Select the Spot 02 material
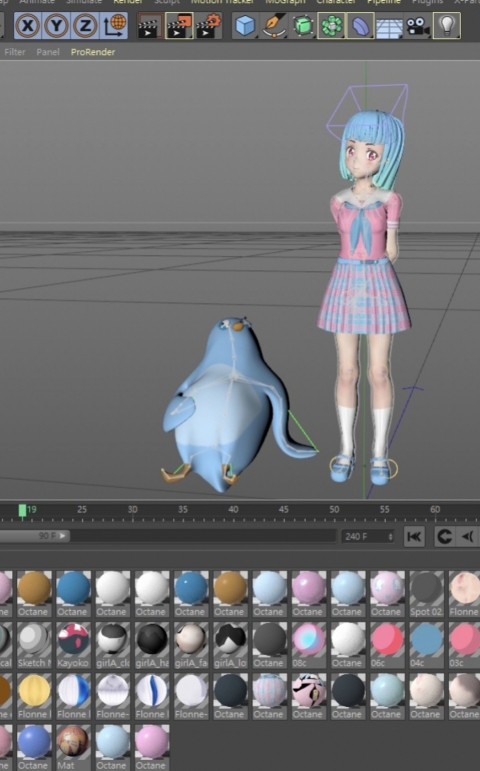This screenshot has width=480, height=771. coord(426,593)
